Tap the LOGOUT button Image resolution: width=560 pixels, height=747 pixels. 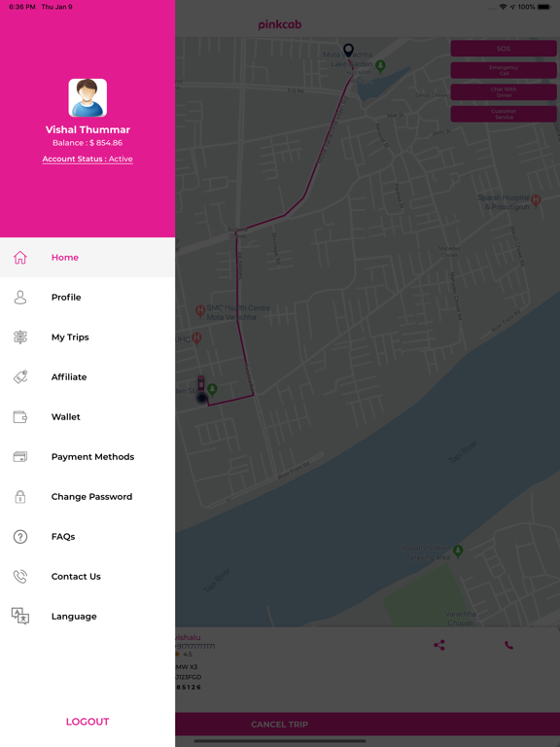87,722
